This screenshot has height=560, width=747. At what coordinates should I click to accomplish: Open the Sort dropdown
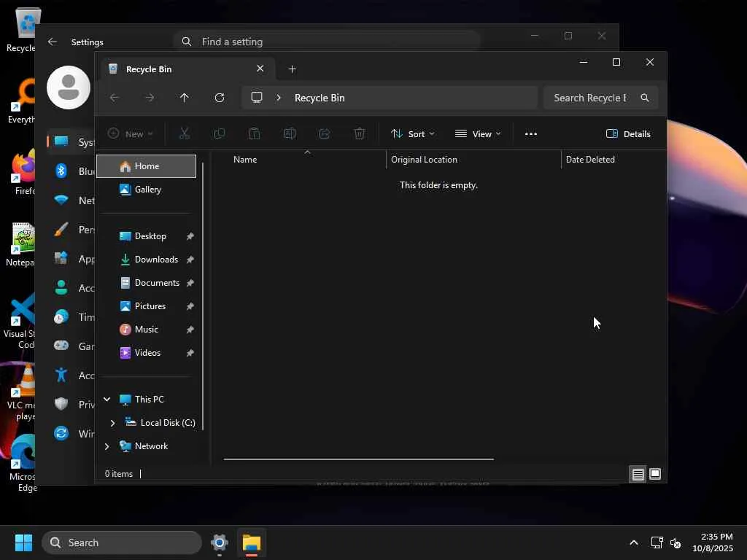[x=413, y=134]
